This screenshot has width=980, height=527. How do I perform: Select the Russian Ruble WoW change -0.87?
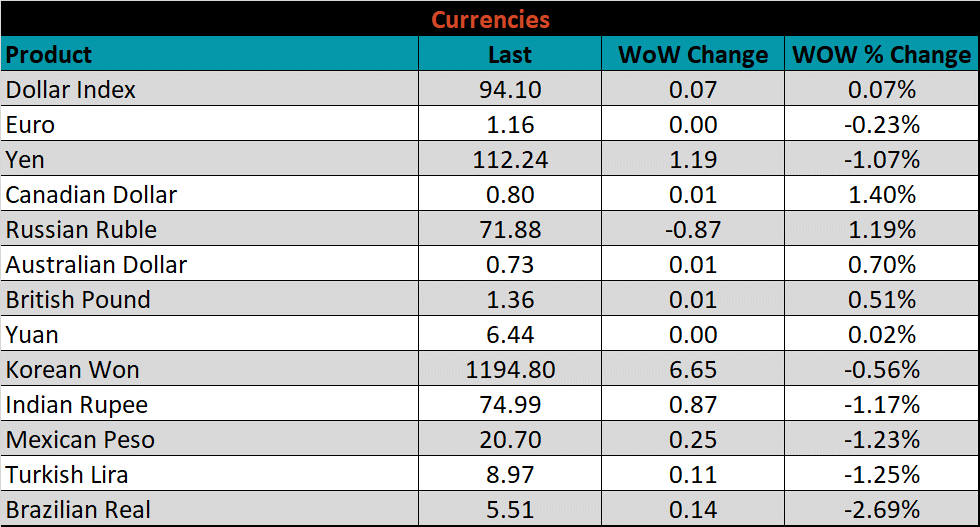(x=693, y=230)
